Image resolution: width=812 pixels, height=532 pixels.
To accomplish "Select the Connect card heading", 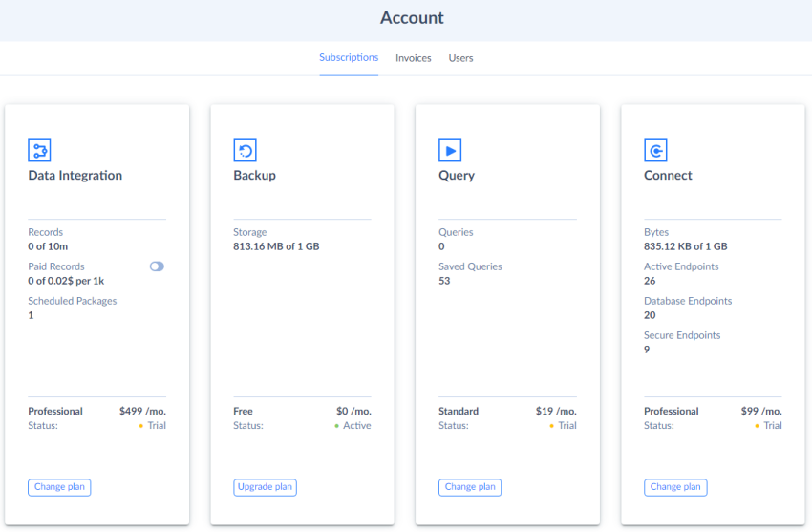I will point(668,176).
